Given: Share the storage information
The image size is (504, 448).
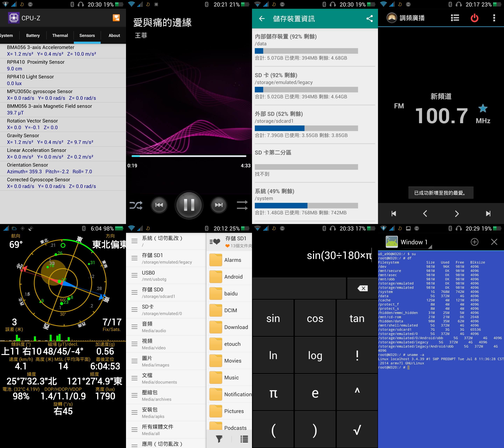Looking at the screenshot, I should tap(369, 19).
